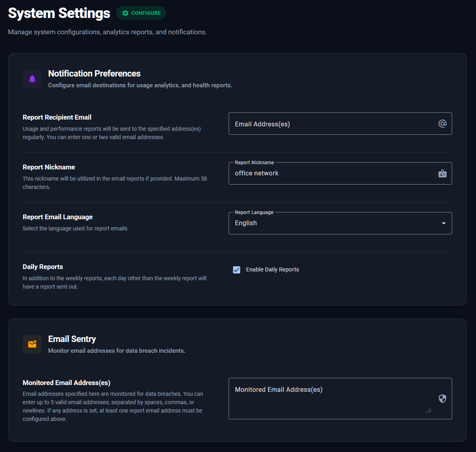
Task: Click the Email Sentry section heading
Action: [72, 339]
